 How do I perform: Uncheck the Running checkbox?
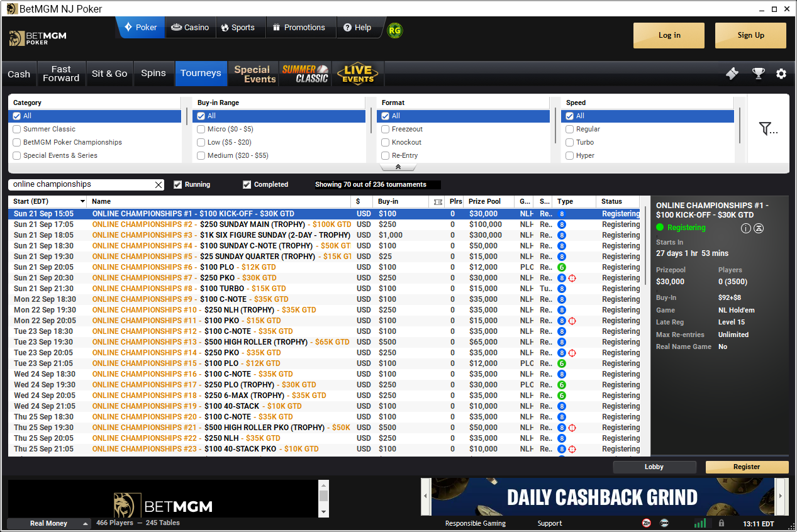coord(177,184)
